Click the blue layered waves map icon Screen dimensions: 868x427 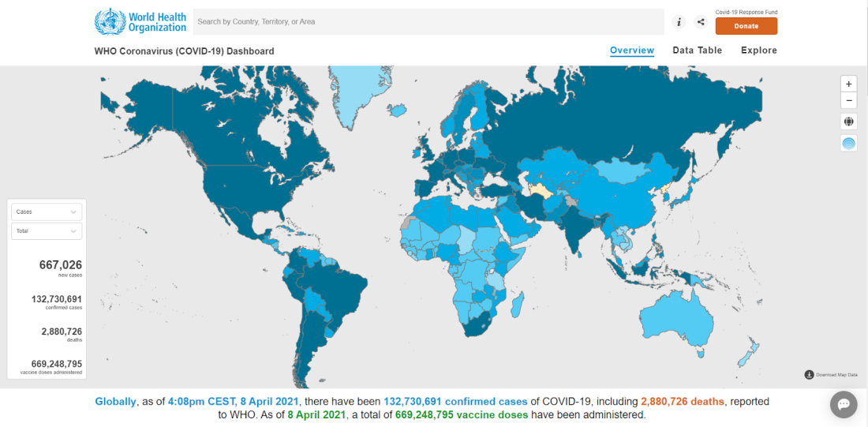(x=848, y=144)
